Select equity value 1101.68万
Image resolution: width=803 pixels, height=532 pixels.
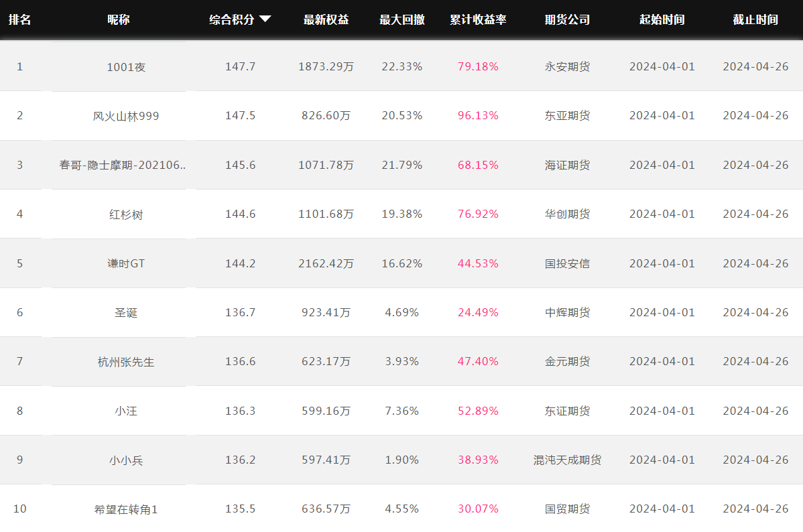pyautogui.click(x=326, y=214)
